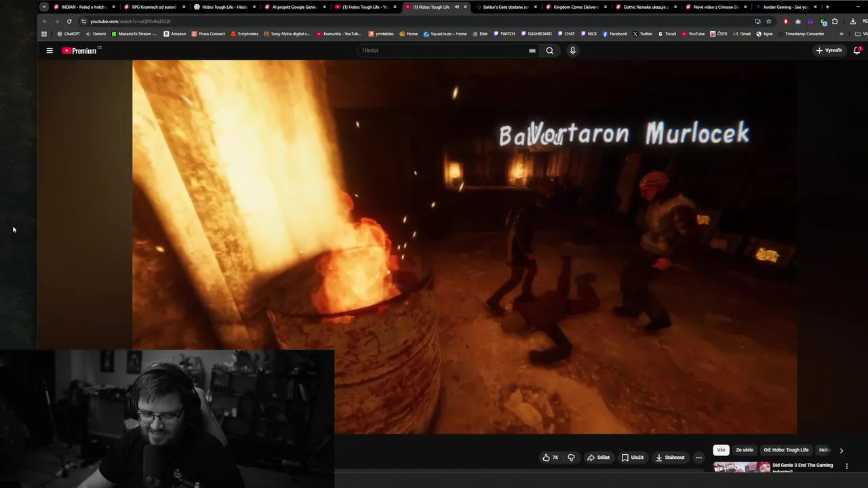Click Uložit save button
Viewport: 868px width, 488px height.
click(633, 457)
